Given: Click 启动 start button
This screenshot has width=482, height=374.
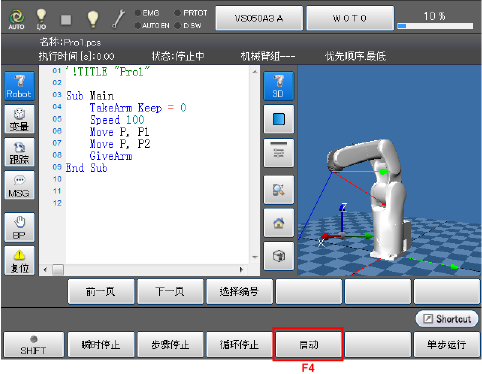Looking at the screenshot, I should [x=308, y=345].
